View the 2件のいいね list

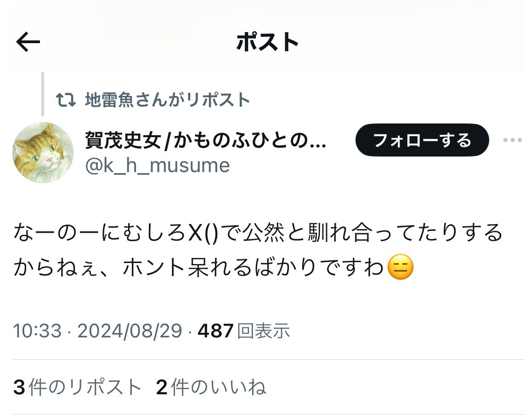(211, 387)
